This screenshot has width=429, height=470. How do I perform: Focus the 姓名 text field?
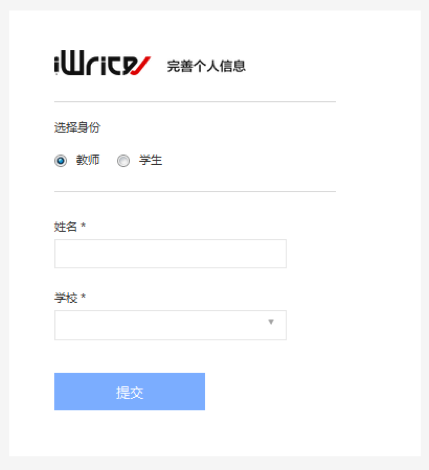170,253
